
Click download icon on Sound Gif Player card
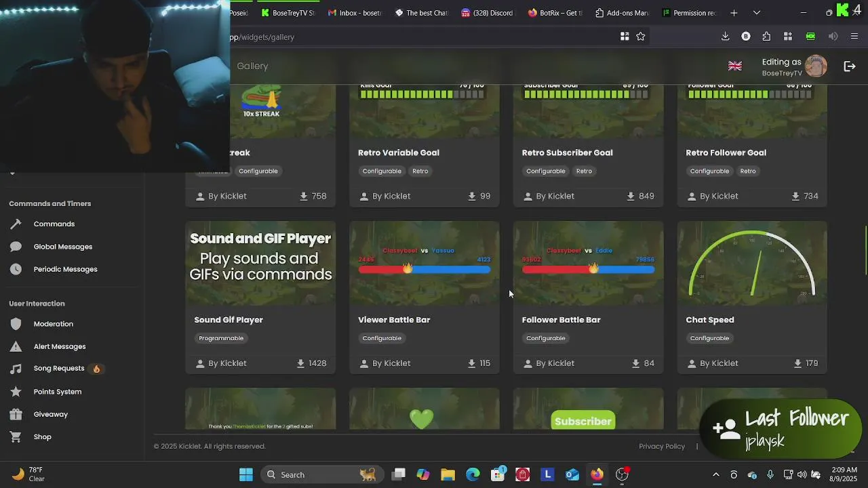(x=300, y=363)
